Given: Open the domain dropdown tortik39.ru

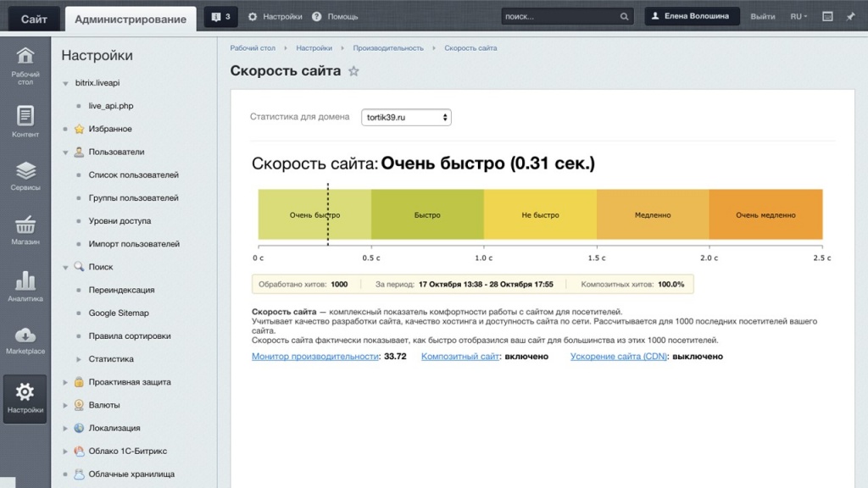Looking at the screenshot, I should (406, 117).
